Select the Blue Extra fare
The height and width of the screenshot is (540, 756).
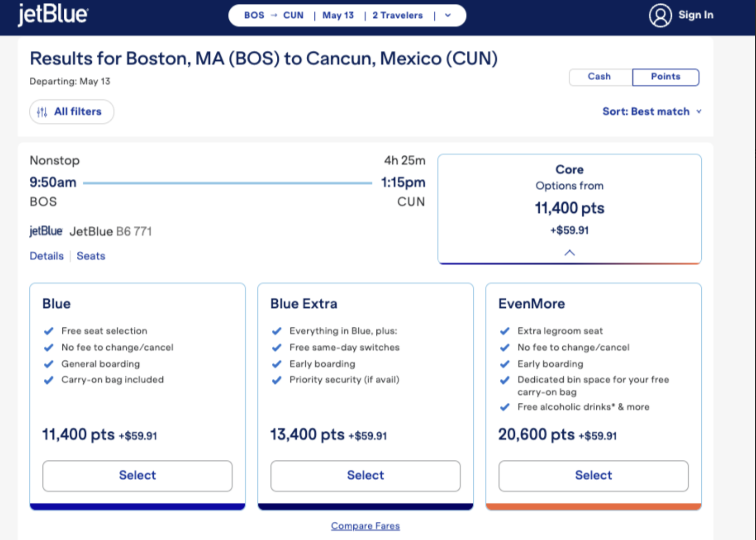tap(365, 475)
